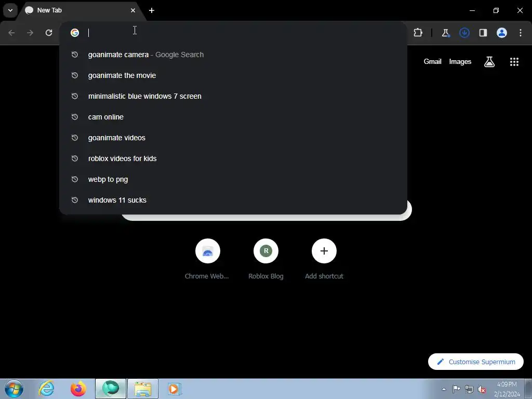Show hidden system tray icons
532x399 pixels.
pyautogui.click(x=444, y=389)
